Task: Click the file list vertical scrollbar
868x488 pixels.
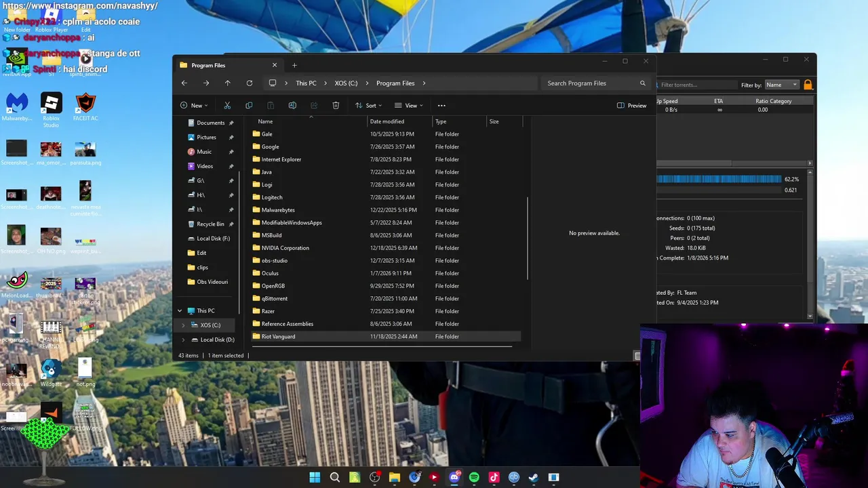Action: click(528, 237)
